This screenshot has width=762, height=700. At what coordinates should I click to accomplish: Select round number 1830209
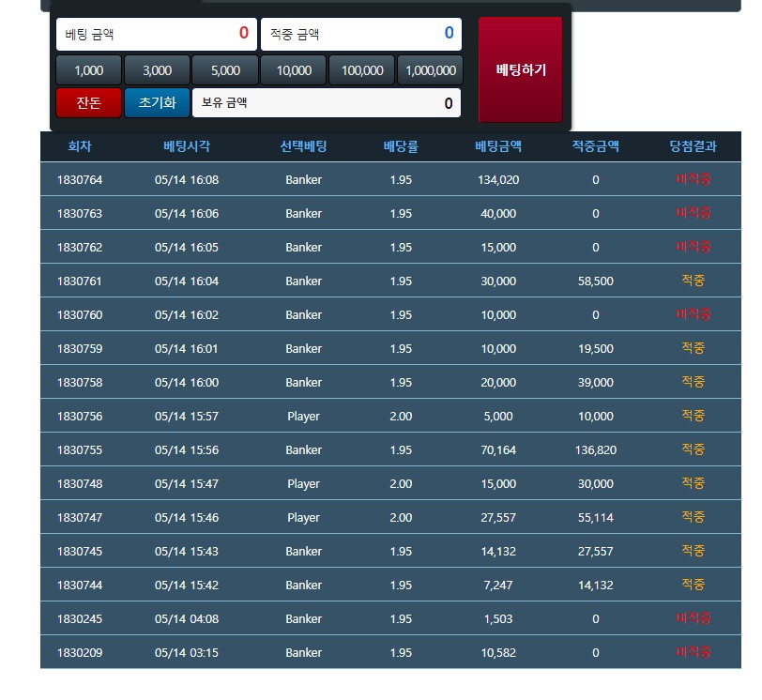pyautogui.click(x=80, y=652)
